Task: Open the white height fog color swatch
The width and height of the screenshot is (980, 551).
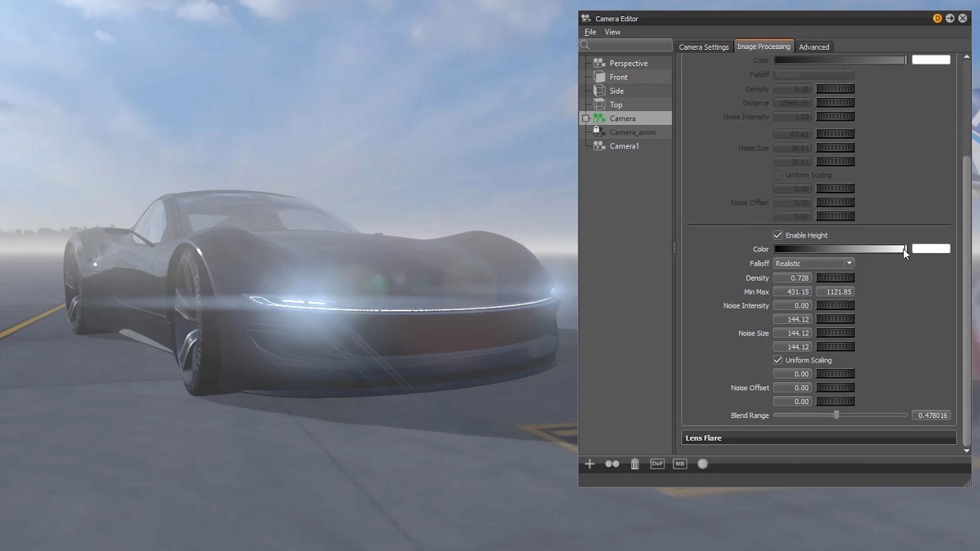Action: point(931,249)
